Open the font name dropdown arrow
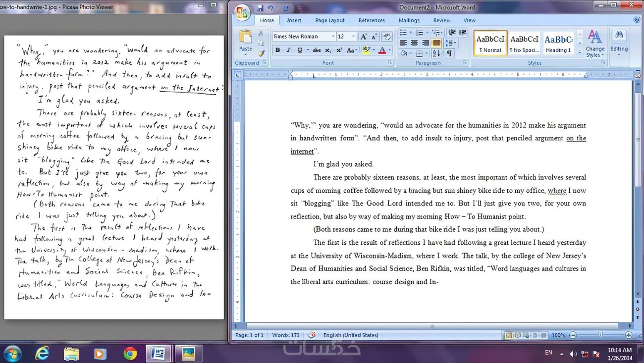This screenshot has width=644, height=363. [x=333, y=37]
